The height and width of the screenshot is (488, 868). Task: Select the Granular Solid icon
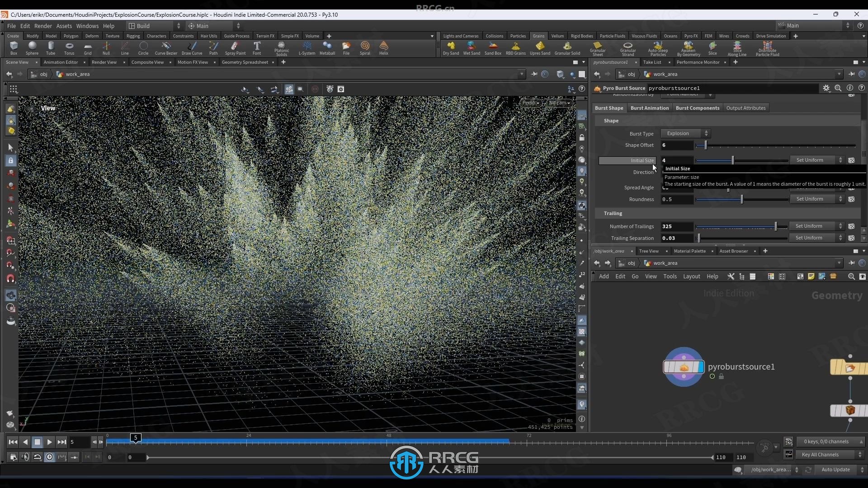(566, 46)
